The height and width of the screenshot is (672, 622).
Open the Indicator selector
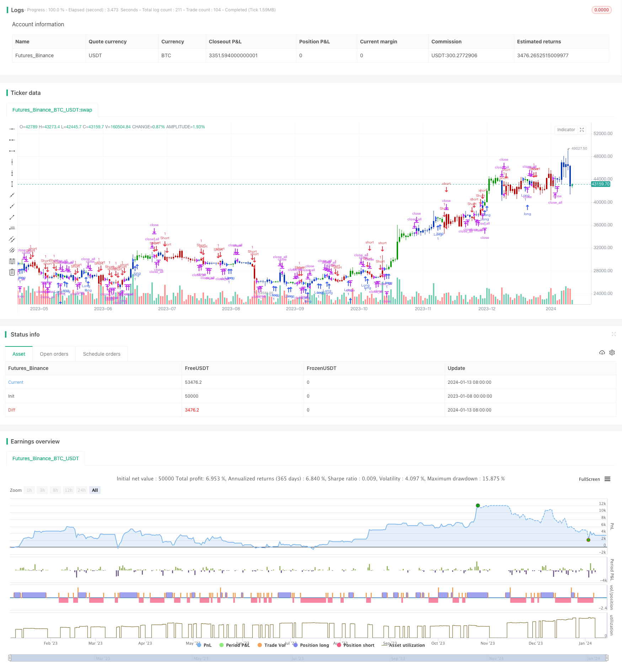566,130
